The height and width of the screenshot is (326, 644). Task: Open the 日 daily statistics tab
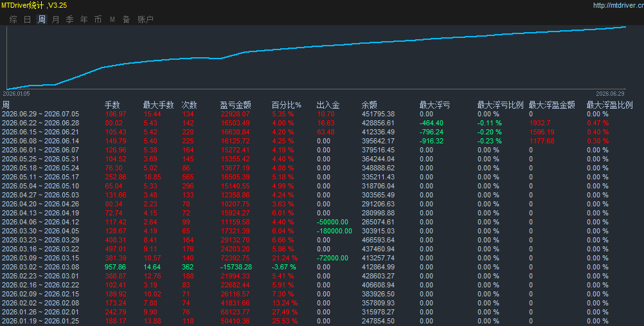28,19
